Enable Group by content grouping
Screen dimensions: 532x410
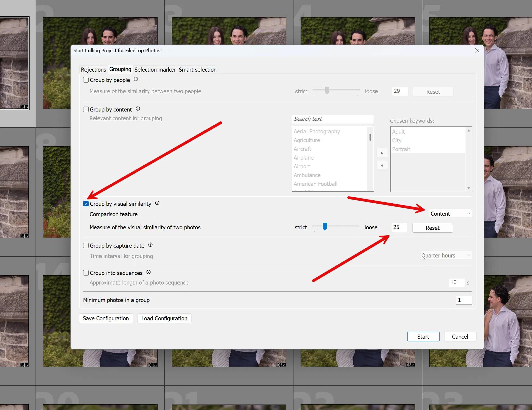pos(86,109)
